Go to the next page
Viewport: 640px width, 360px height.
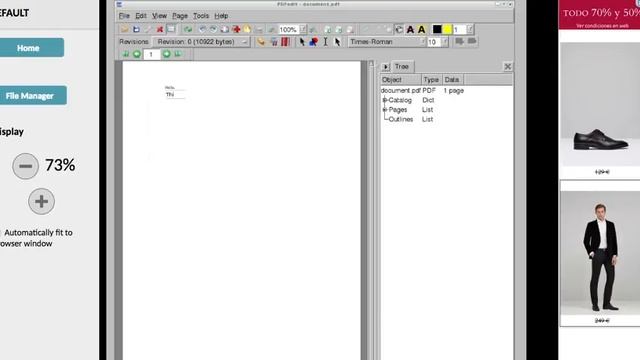167,54
